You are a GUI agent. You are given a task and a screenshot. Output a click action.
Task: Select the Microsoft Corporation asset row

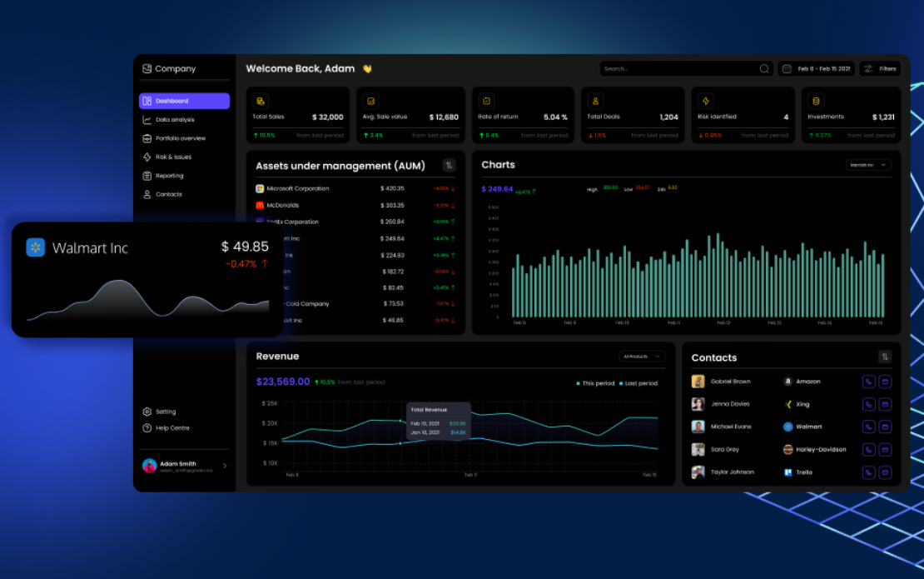(x=355, y=188)
